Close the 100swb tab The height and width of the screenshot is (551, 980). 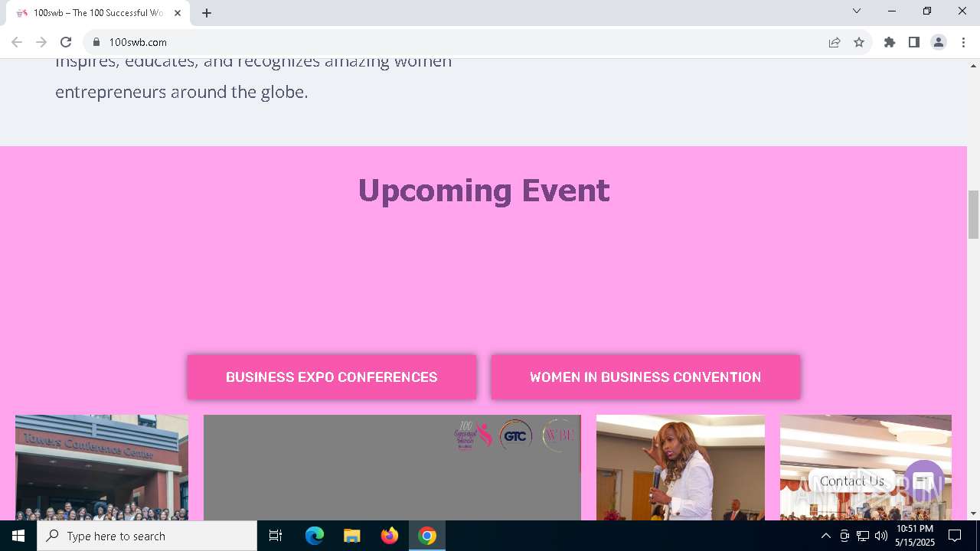[178, 13]
